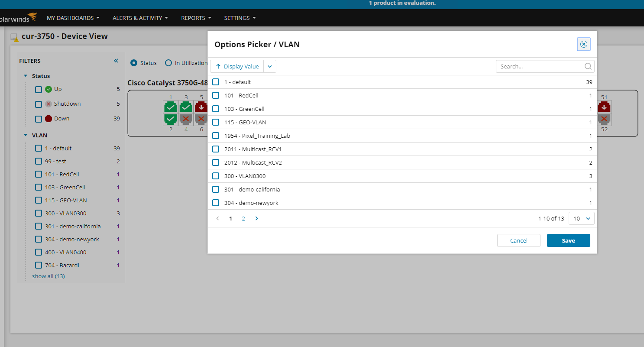Click the red Down status icon

click(49, 119)
